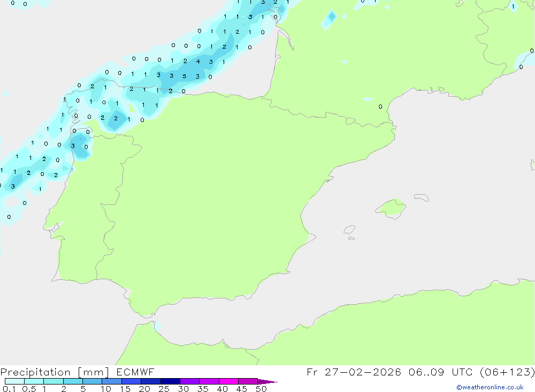Select the 'ECMWF' model label

point(135,372)
